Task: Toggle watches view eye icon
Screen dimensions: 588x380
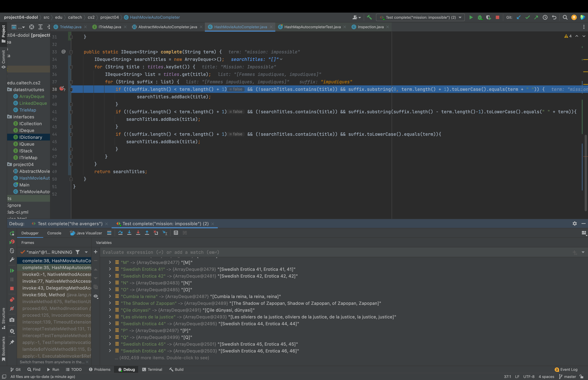Action: click(x=96, y=296)
